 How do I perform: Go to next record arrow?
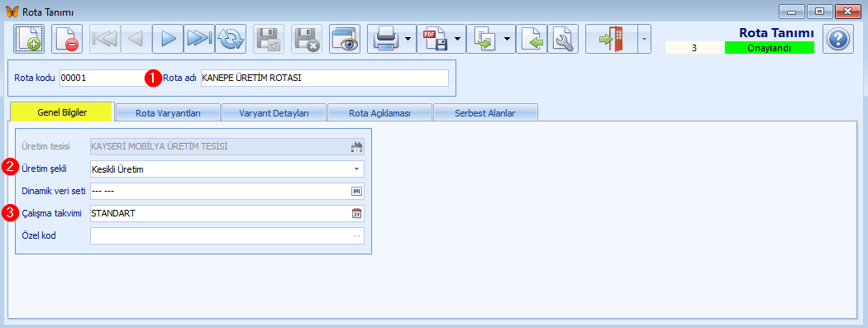tap(168, 39)
